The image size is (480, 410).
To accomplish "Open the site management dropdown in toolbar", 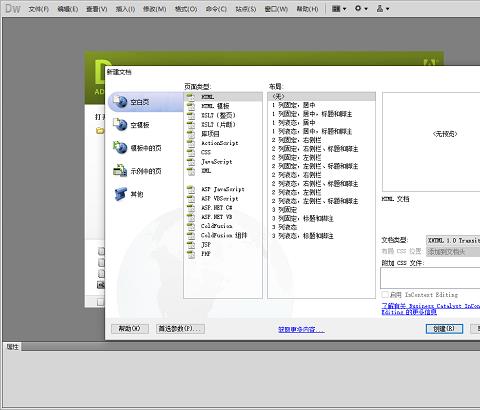I will tap(383, 9).
